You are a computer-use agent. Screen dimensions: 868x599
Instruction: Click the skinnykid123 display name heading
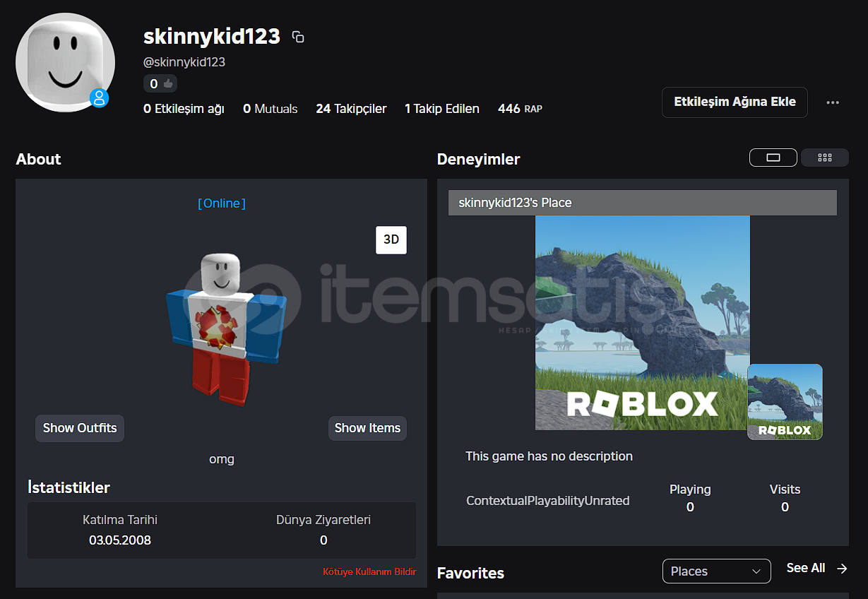212,37
